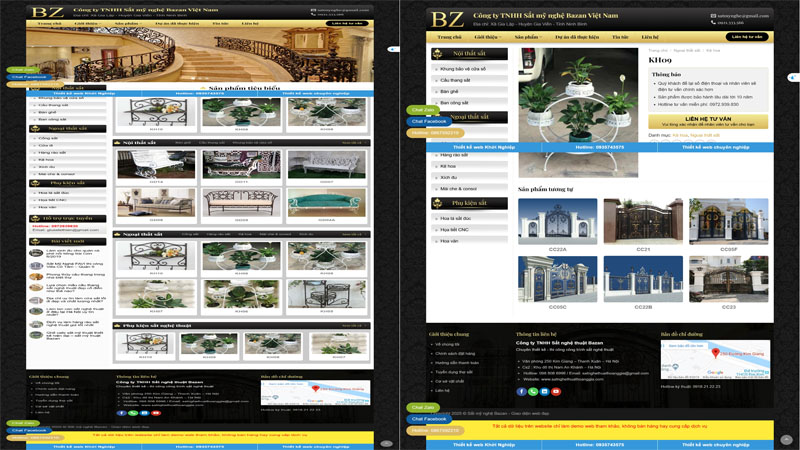Click Facebook icon in home page footer

point(121,413)
